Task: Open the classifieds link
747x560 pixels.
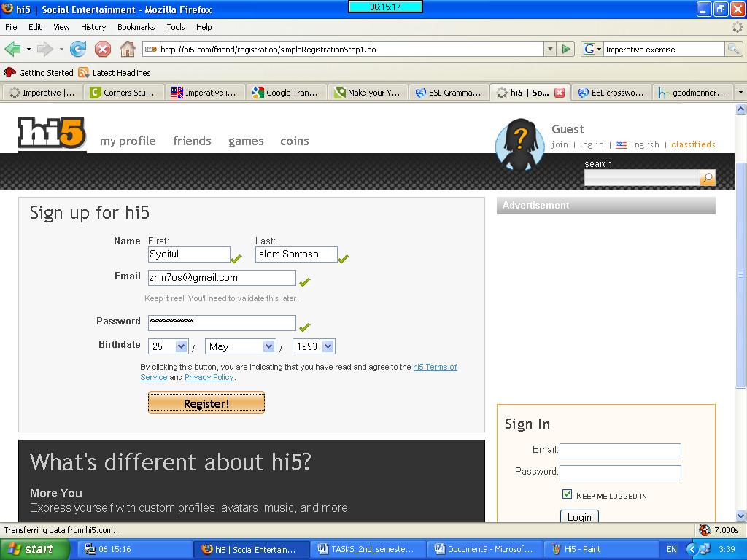Action: [x=693, y=144]
